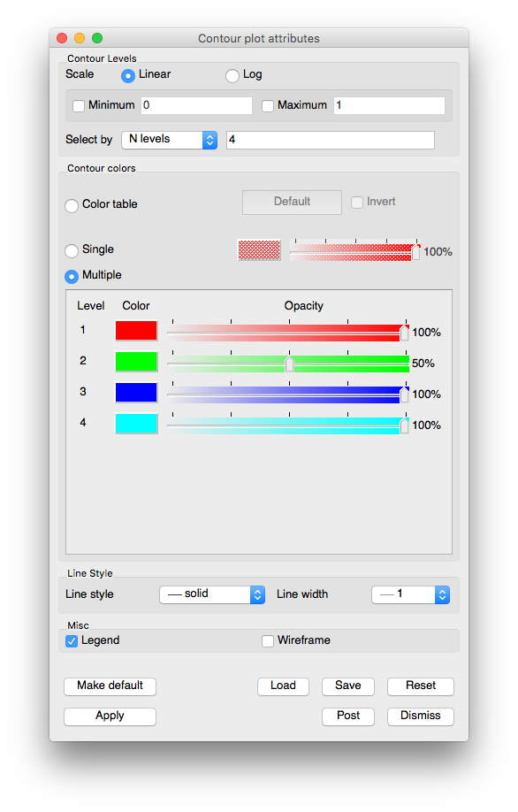Choose the Multiple colors radio option
The height and width of the screenshot is (812, 518).
coord(72,277)
